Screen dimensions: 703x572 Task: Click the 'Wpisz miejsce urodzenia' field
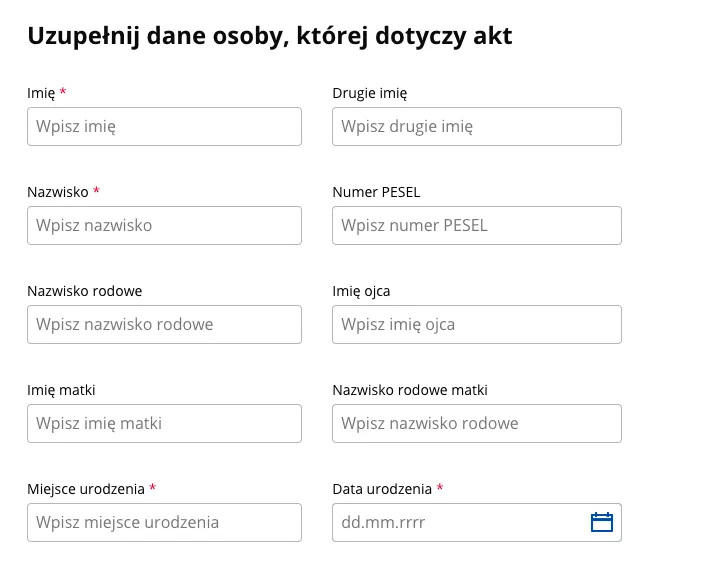click(x=164, y=523)
